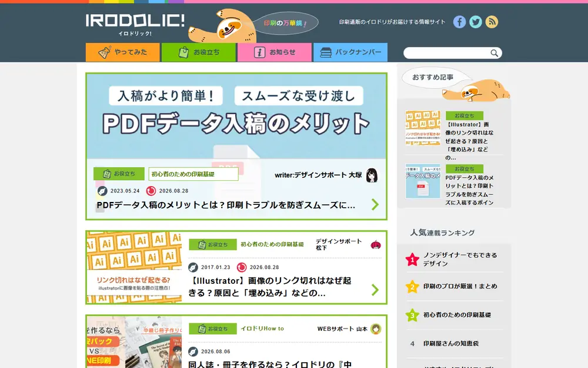The width and height of the screenshot is (588, 368).
Task: Open the リンク切れはなぜ起きる thumbnail
Action: 134,267
